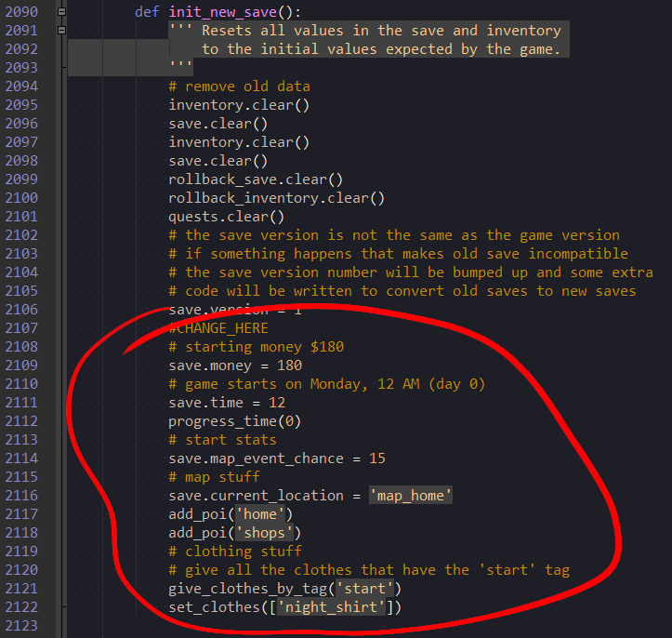Click the 'the save version is not' comment
672x638 pixels.
pos(394,235)
